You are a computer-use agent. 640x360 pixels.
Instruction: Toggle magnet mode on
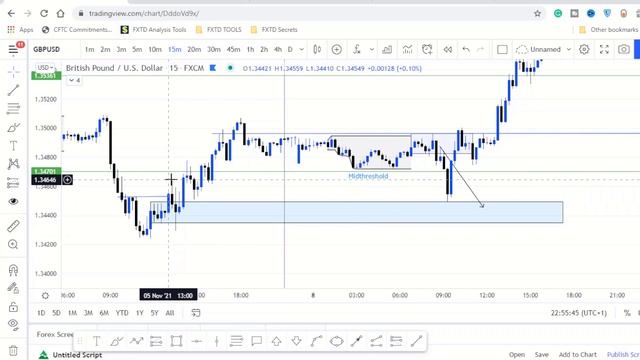click(x=13, y=270)
